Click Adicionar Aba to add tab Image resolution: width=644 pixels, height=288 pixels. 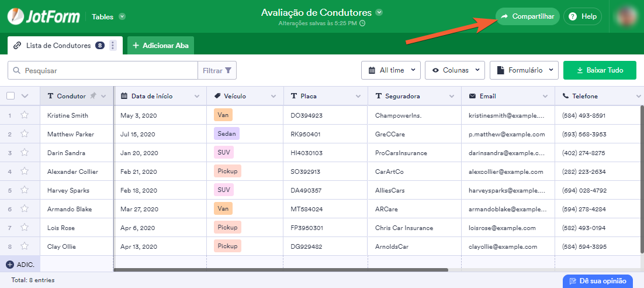[x=161, y=46]
